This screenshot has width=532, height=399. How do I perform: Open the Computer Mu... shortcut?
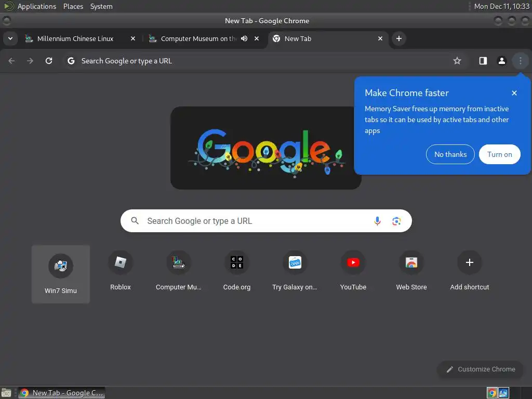pyautogui.click(x=179, y=271)
